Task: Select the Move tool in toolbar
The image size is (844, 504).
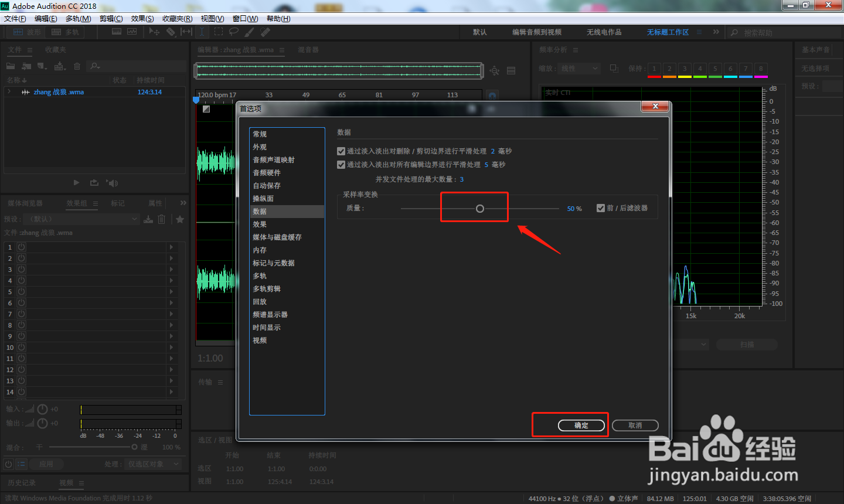Action: tap(155, 32)
